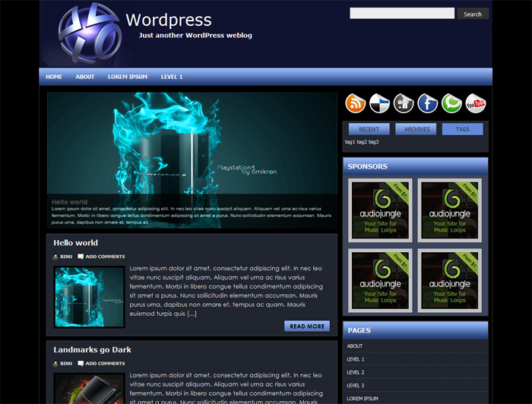Click the top-right audiojungle sponsor ad

click(x=450, y=210)
